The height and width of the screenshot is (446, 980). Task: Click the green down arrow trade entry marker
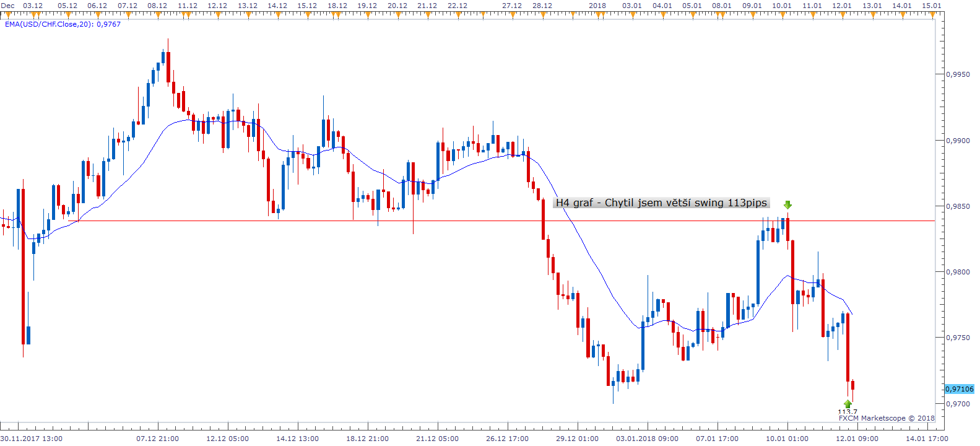[x=787, y=205]
